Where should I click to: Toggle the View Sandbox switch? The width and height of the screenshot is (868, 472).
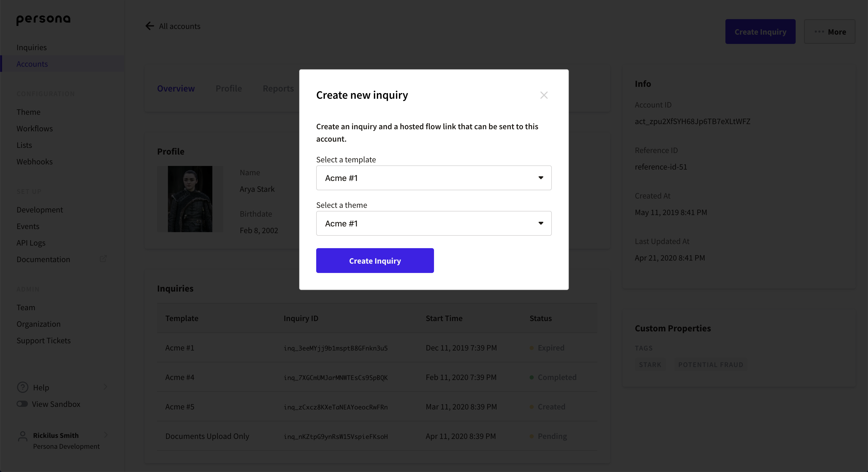click(22, 404)
